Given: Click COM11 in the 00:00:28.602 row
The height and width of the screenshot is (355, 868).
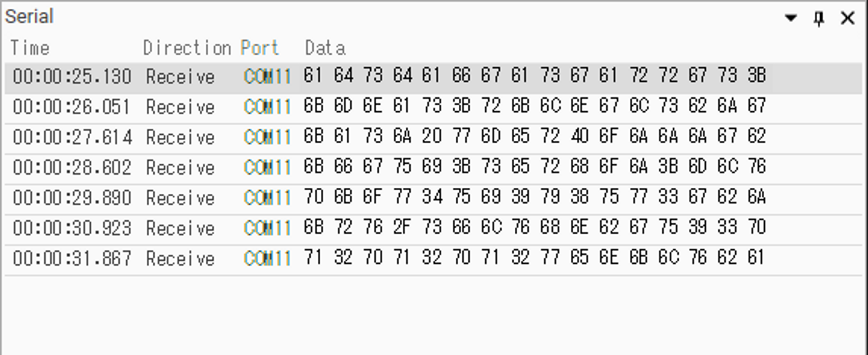Looking at the screenshot, I should click(267, 168).
